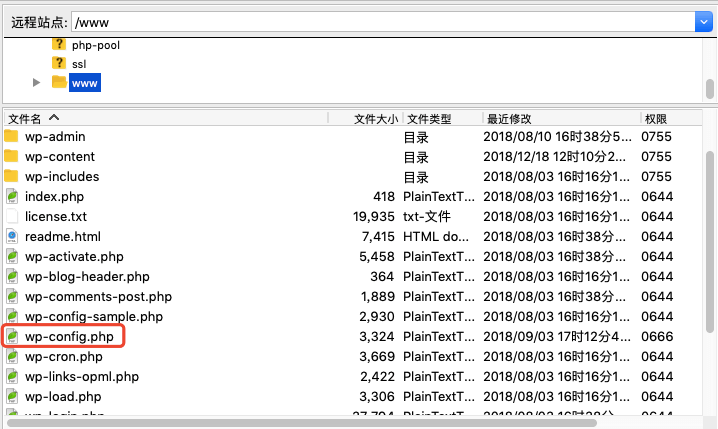Image resolution: width=718 pixels, height=429 pixels.
Task: Click the 0755 permission of wp-admin
Action: pos(657,136)
